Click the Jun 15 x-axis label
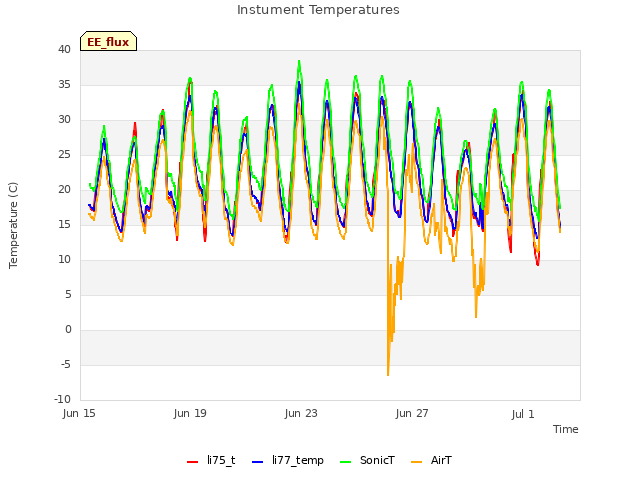 (79, 413)
